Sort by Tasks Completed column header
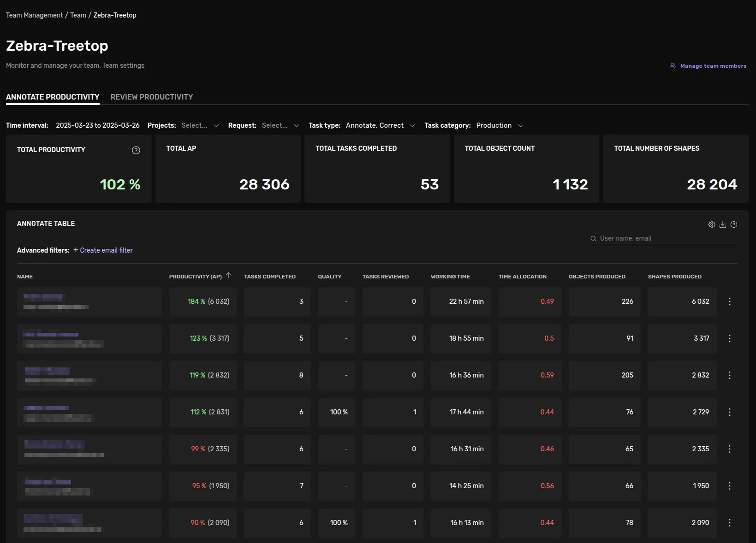 (270, 277)
